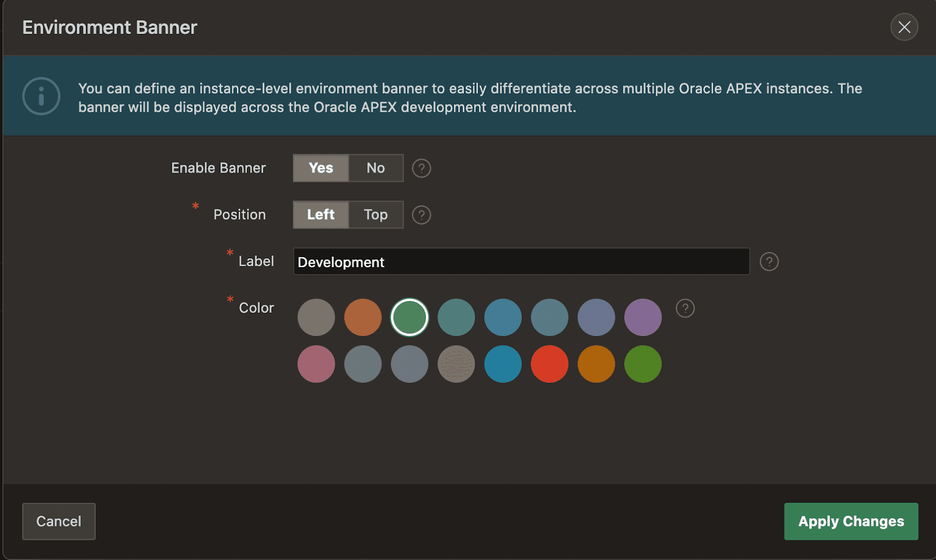Select the gray swatch in top row
Screen dimensions: 936x560
pos(316,317)
